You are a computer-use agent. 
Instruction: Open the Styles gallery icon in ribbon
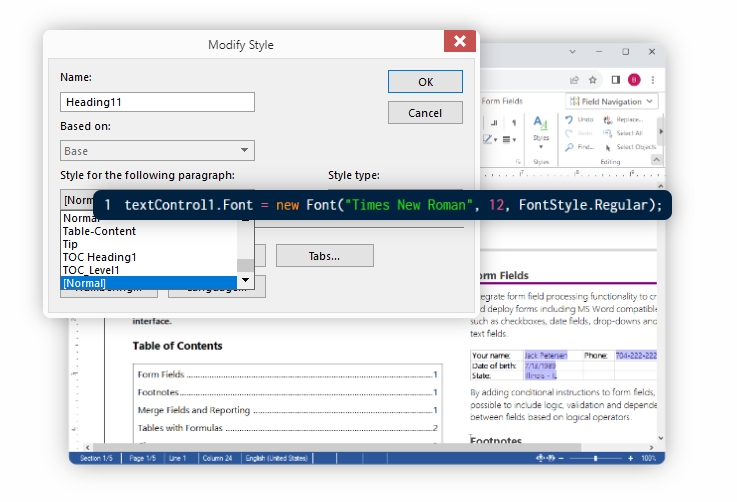pos(541,123)
